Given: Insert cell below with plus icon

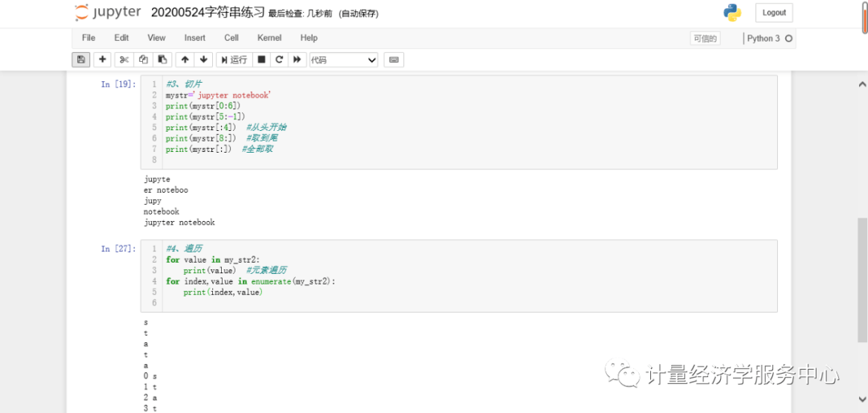Looking at the screenshot, I should click(102, 59).
